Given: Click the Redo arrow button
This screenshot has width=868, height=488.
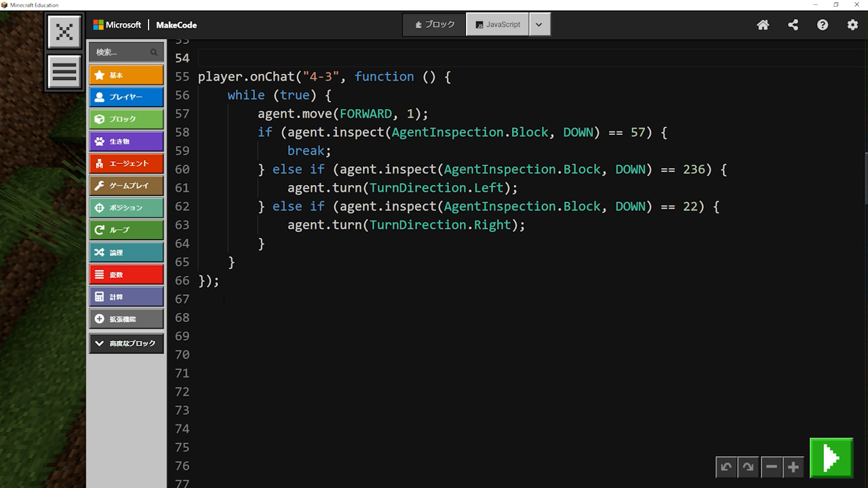Looking at the screenshot, I should 748,467.
